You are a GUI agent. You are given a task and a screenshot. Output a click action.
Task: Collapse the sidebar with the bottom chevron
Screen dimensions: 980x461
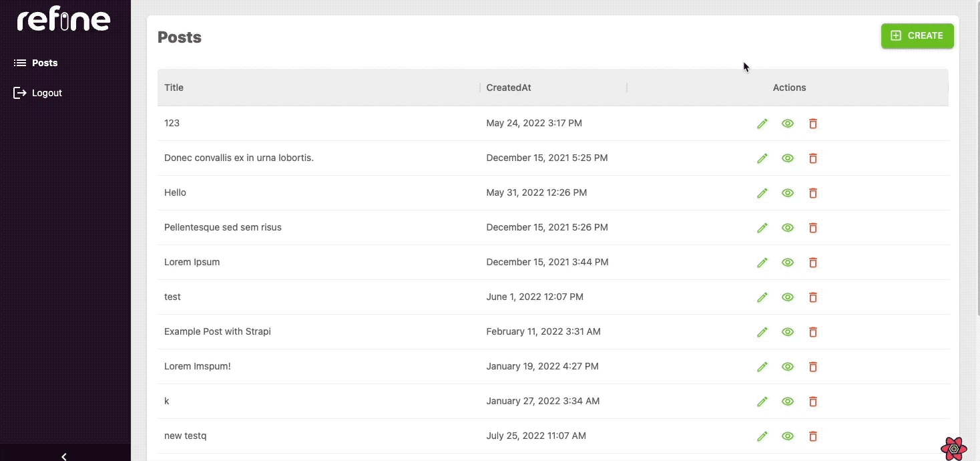point(64,456)
